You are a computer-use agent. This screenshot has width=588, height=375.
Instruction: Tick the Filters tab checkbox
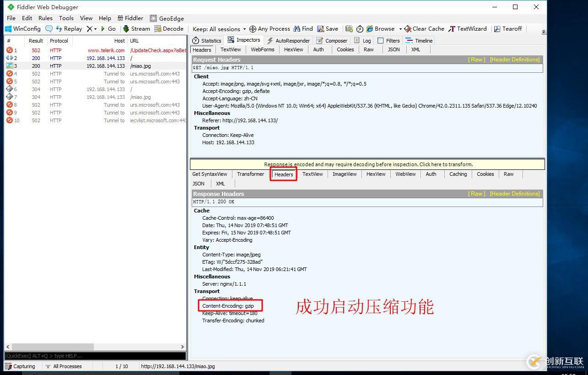tap(380, 41)
